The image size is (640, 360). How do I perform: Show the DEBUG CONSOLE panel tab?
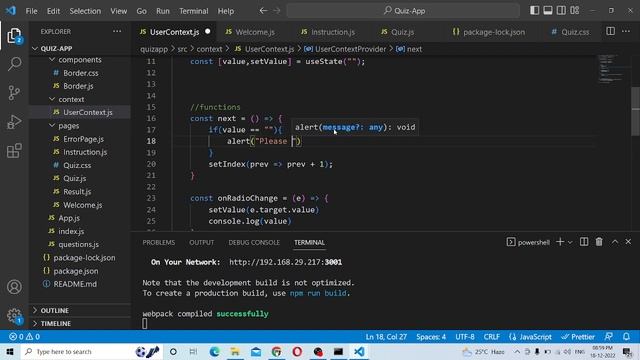(x=254, y=242)
